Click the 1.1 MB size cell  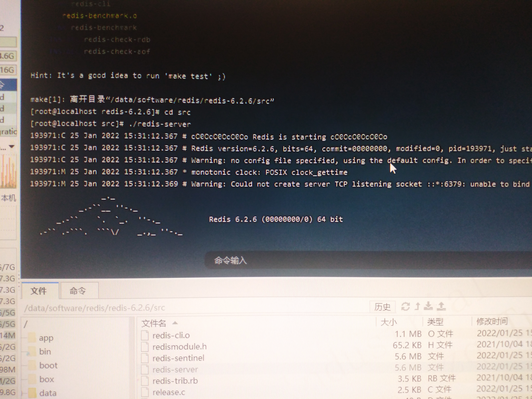(x=408, y=334)
